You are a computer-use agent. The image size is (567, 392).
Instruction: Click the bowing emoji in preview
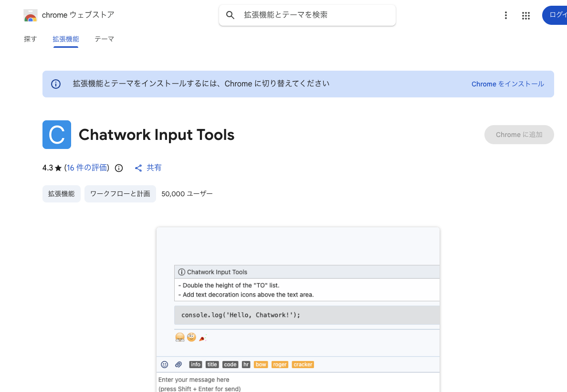pyautogui.click(x=180, y=338)
